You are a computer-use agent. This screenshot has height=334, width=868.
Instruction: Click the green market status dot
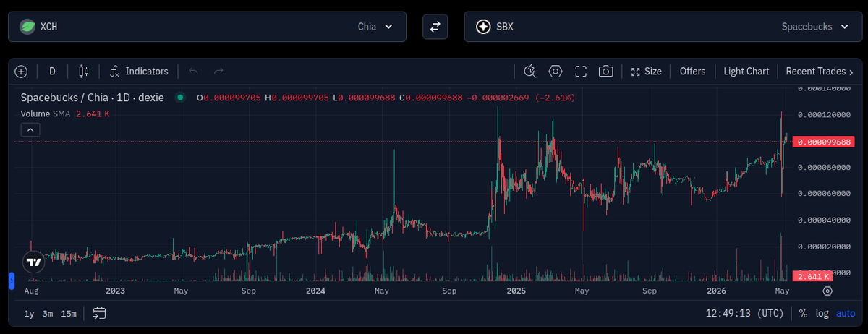coord(180,97)
